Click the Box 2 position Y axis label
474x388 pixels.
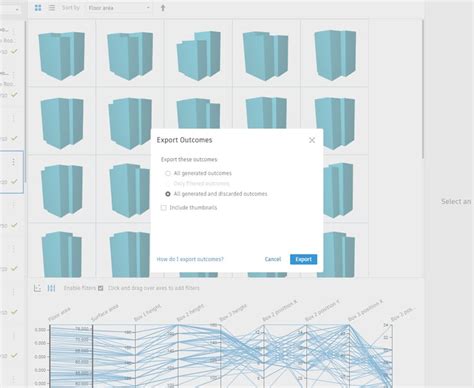click(x=322, y=311)
